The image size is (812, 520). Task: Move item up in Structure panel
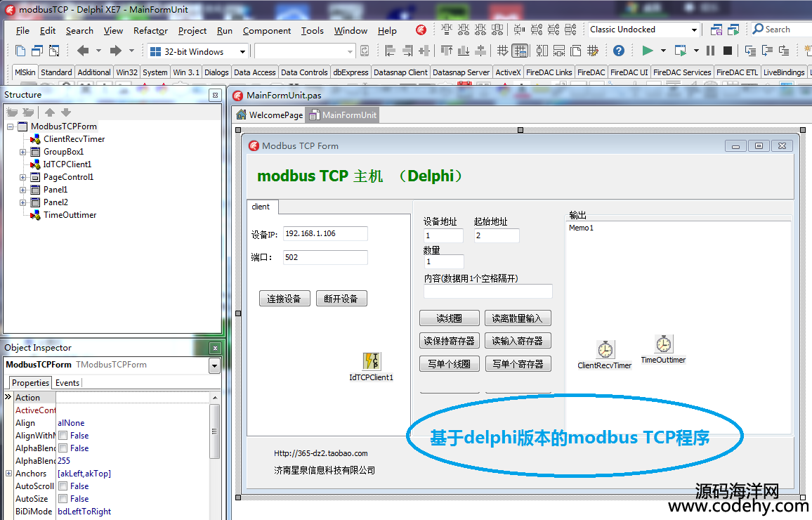[x=50, y=112]
